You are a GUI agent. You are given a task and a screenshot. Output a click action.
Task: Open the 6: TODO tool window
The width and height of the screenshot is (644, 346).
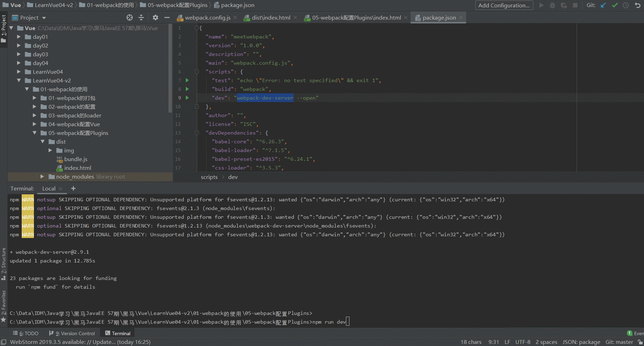point(26,333)
